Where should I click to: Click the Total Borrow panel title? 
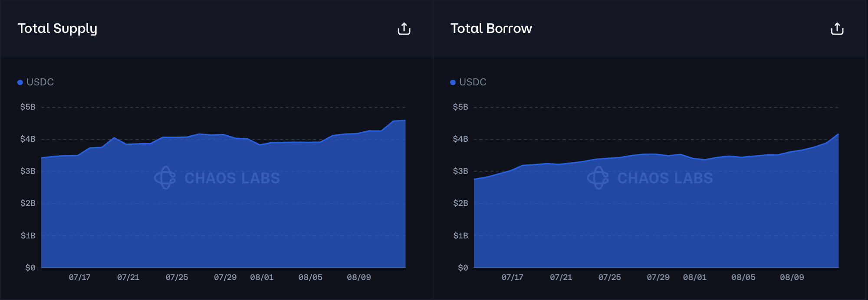pyautogui.click(x=491, y=29)
